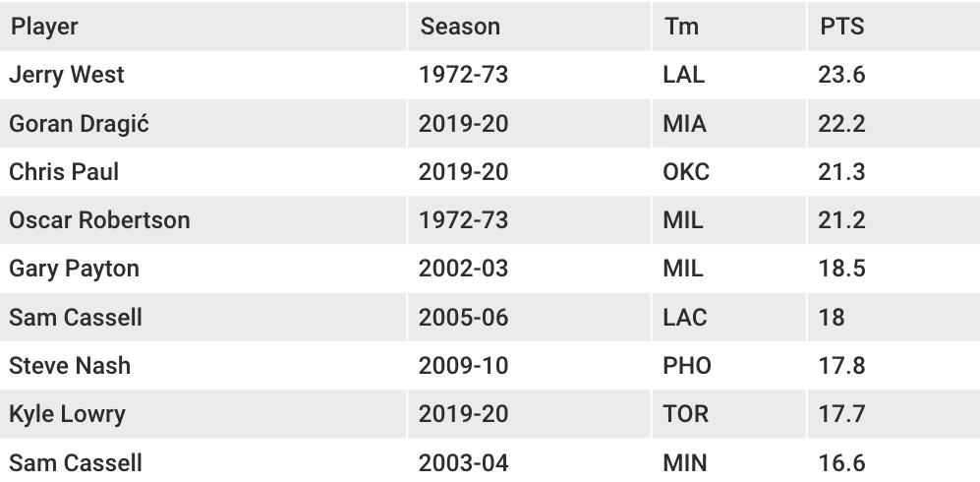Select Steve Nash in the table
The height and width of the screenshot is (482, 980).
[x=70, y=366]
